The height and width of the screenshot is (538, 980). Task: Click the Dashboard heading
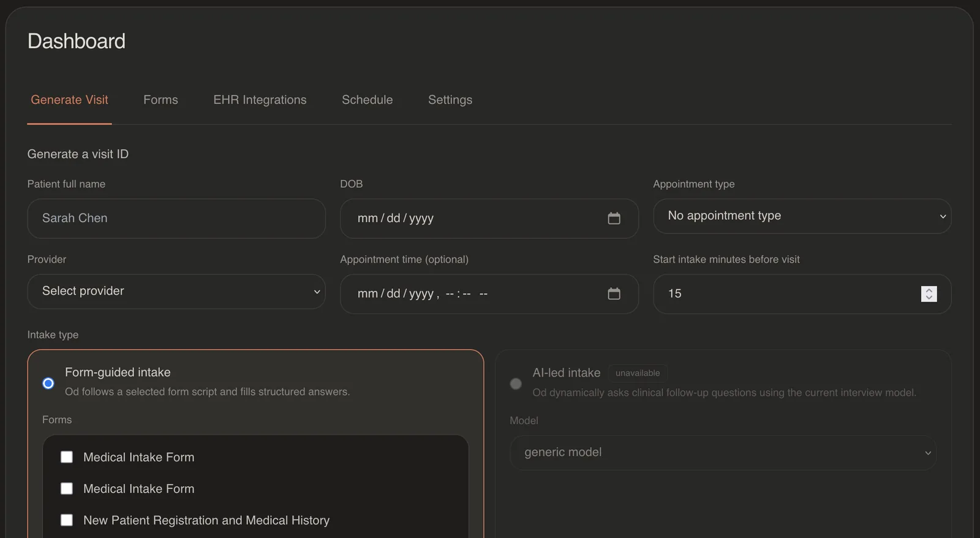tap(77, 41)
